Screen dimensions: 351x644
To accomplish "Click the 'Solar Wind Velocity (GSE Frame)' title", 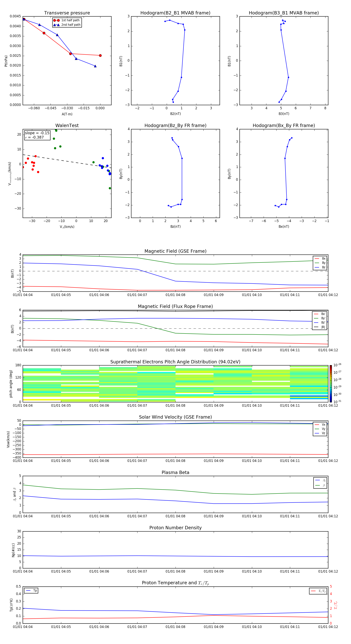I will [x=175, y=417].
